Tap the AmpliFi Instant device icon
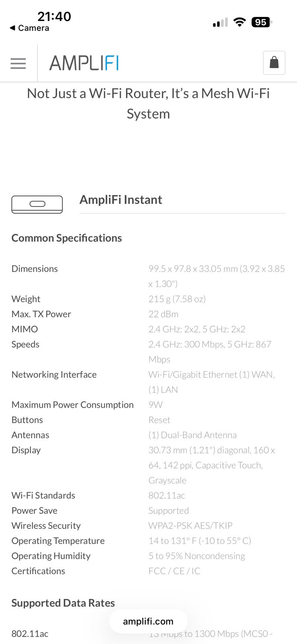This screenshot has width=297, height=644. [37, 204]
